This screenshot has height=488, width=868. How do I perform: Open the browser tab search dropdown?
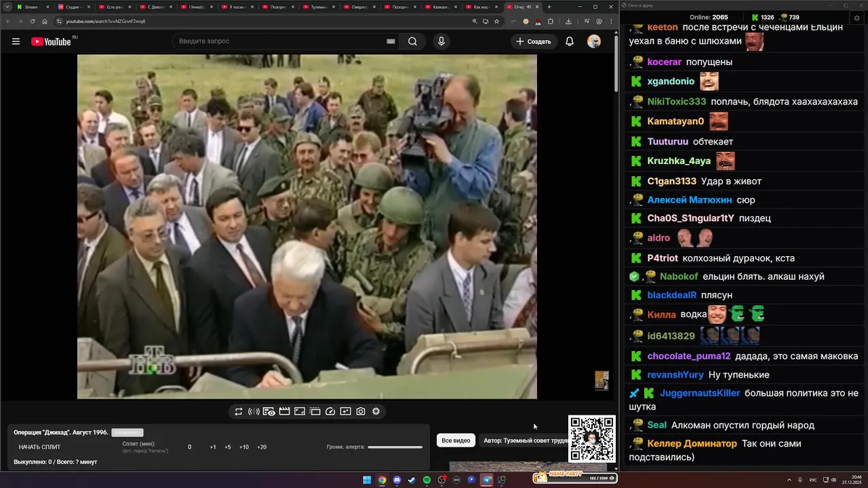[8, 7]
